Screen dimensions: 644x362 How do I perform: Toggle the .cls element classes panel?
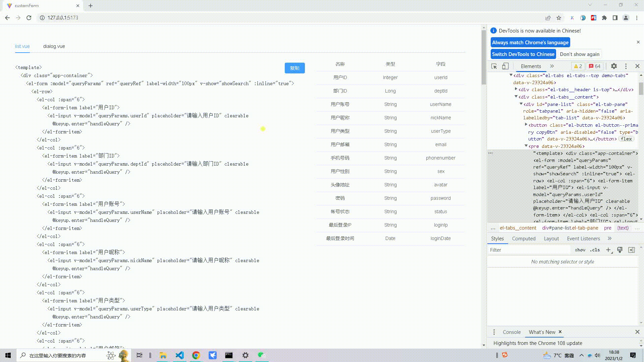coord(595,250)
